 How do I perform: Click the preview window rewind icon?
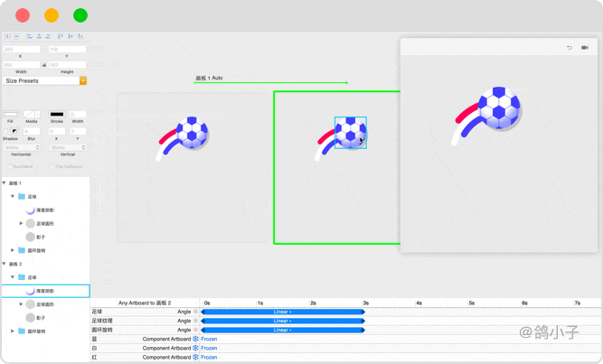click(570, 47)
